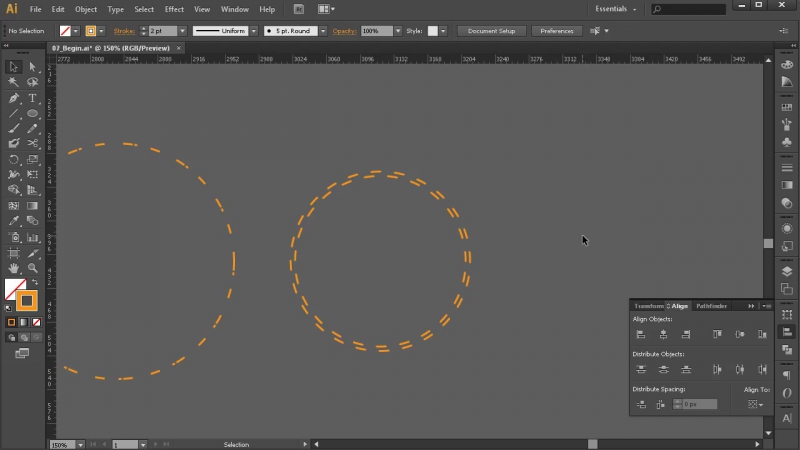This screenshot has height=450, width=800.
Task: Open the Opacity percentage dropdown
Action: point(398,31)
